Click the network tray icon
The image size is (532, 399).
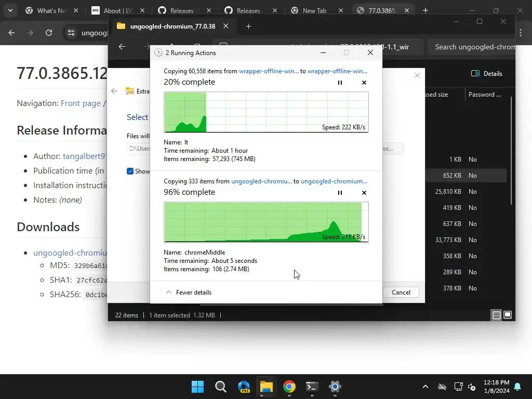click(458, 387)
